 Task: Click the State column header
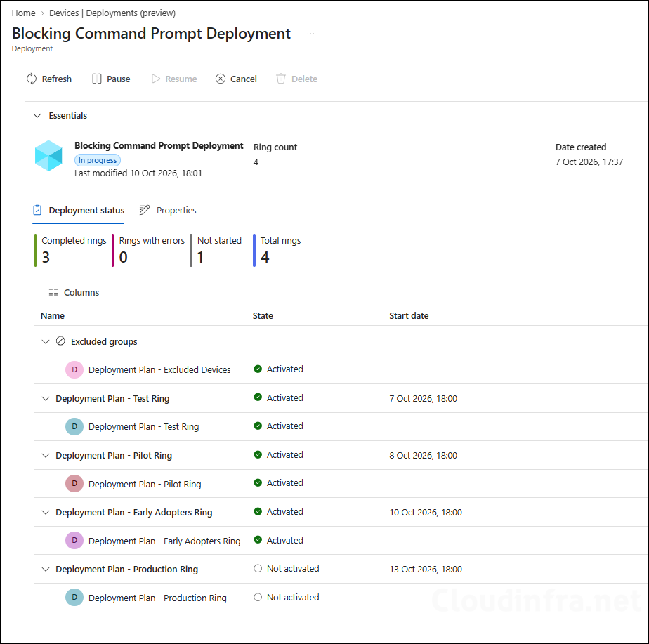coord(263,315)
